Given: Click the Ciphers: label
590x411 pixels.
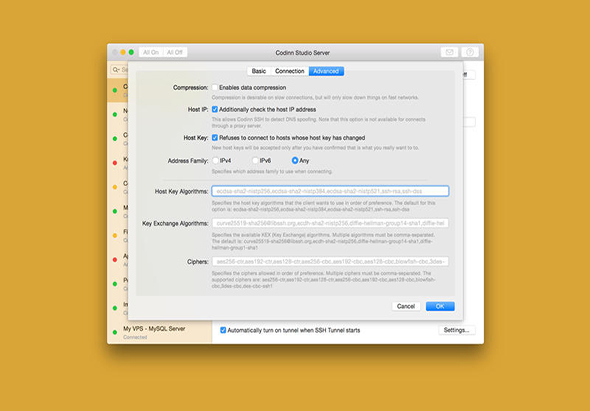Looking at the screenshot, I should [x=198, y=262].
